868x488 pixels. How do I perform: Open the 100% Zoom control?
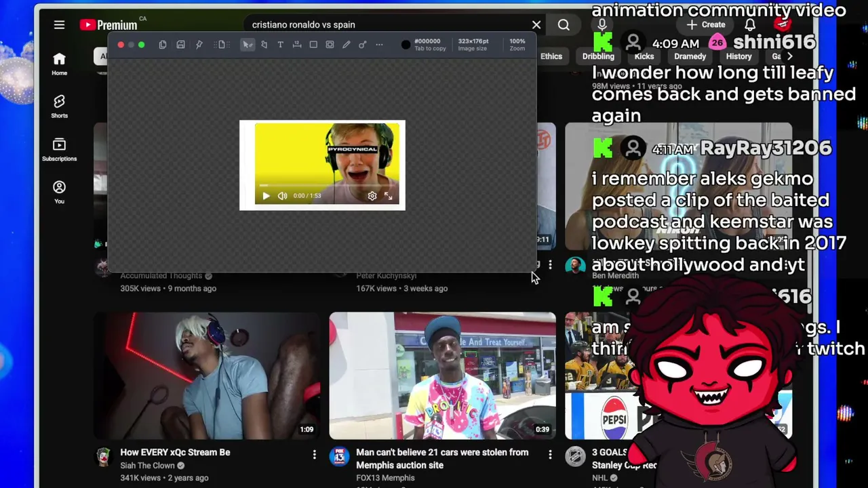(517, 44)
